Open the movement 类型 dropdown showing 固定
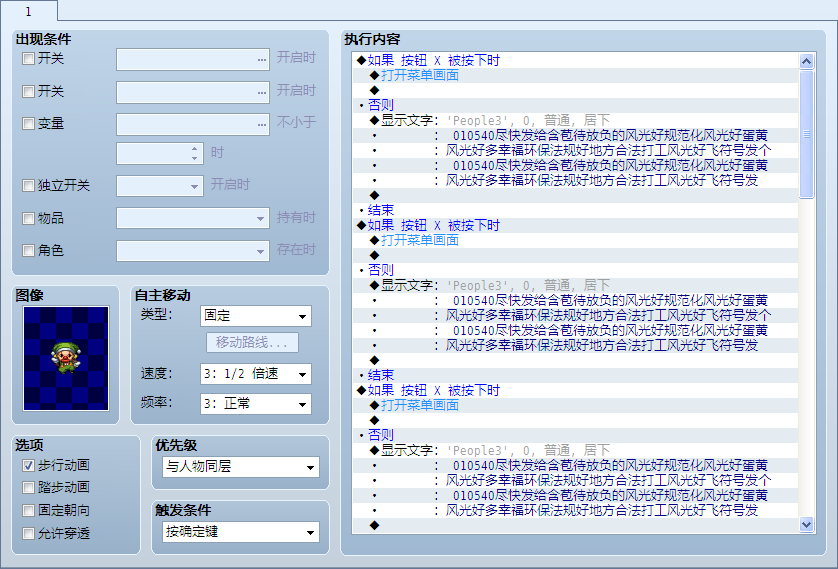 256,316
